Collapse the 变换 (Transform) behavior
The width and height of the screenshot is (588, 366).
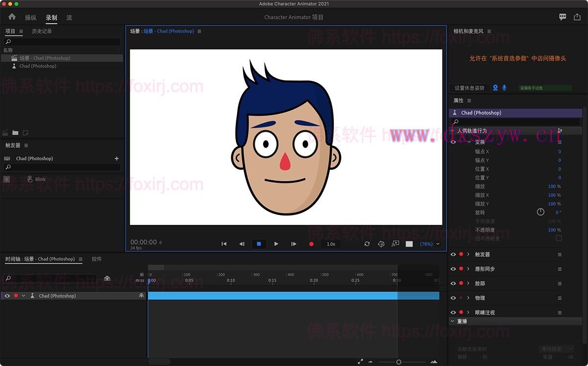468,142
